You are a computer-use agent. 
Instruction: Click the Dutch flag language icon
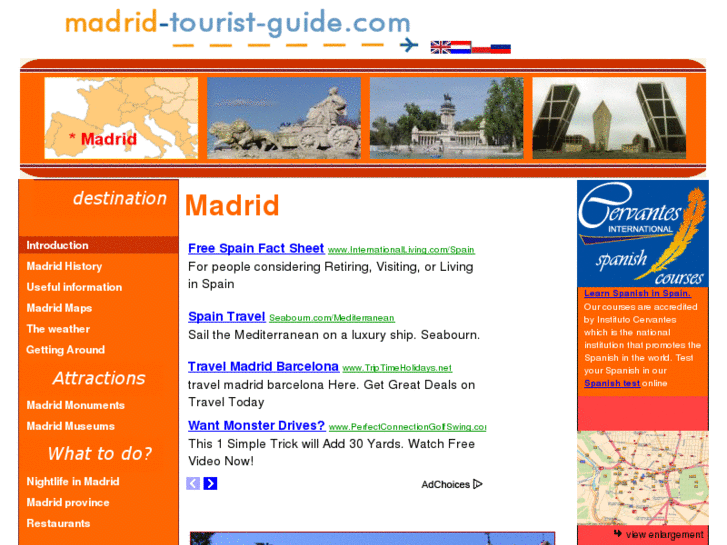pos(461,47)
